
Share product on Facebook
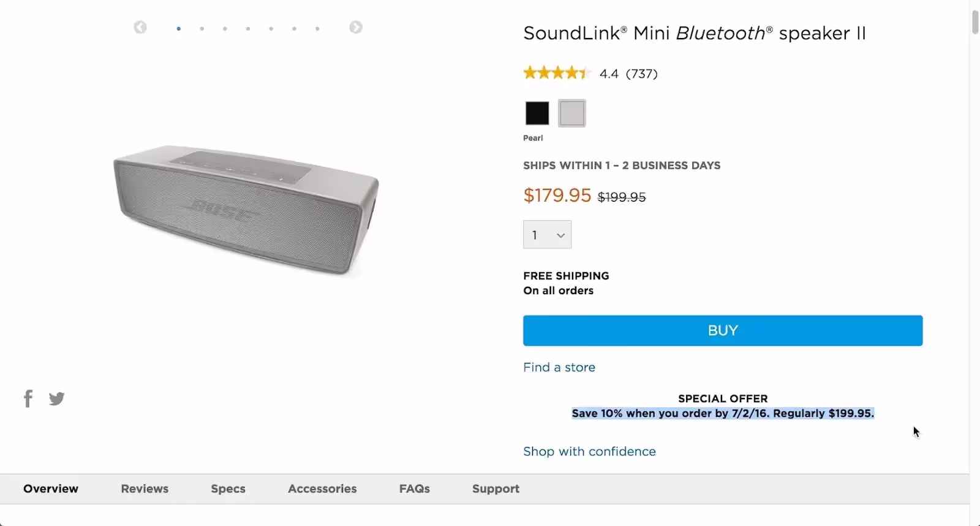click(x=28, y=398)
